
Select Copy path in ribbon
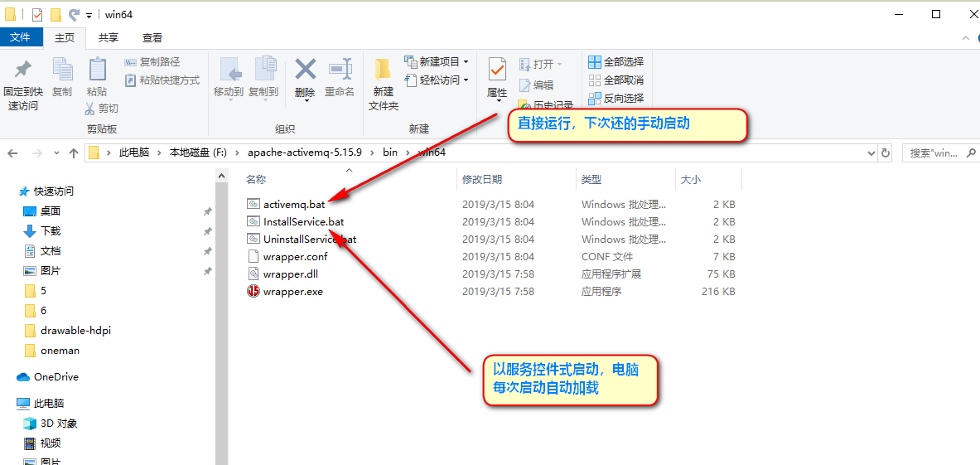click(x=152, y=62)
